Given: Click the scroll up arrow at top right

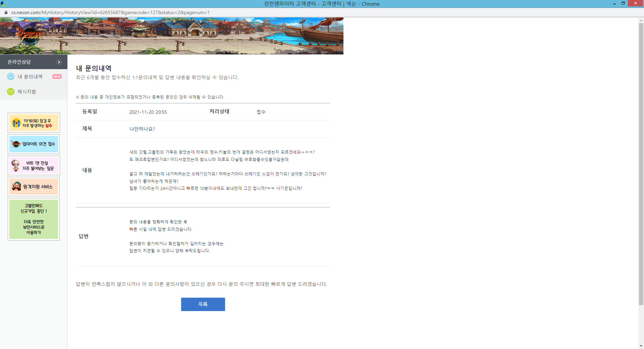Looking at the screenshot, I should pos(641,20).
